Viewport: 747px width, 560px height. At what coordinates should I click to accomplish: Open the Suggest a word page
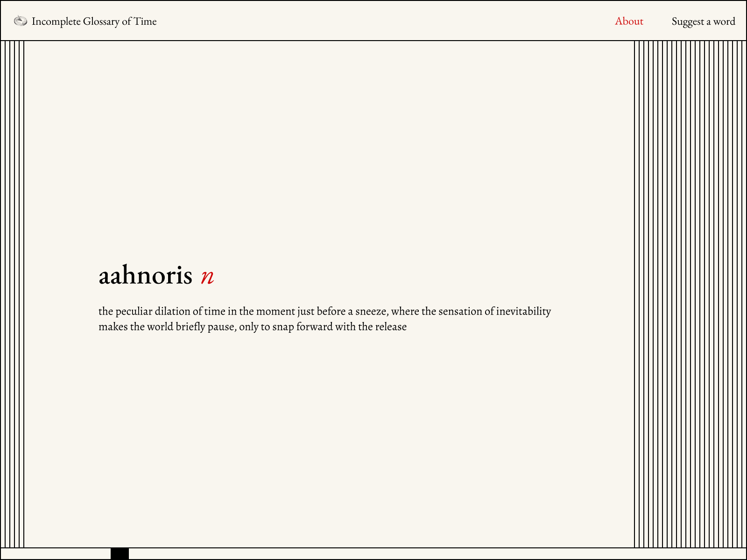coord(703,21)
